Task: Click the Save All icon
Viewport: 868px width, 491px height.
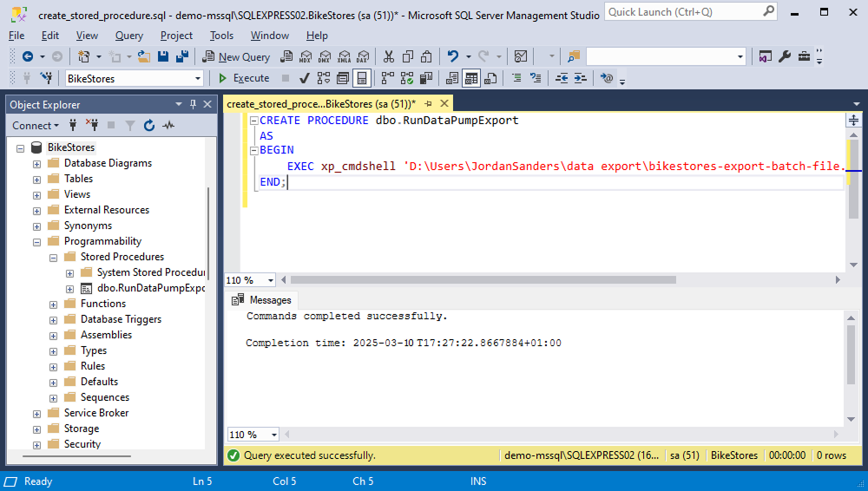Action: tap(182, 56)
